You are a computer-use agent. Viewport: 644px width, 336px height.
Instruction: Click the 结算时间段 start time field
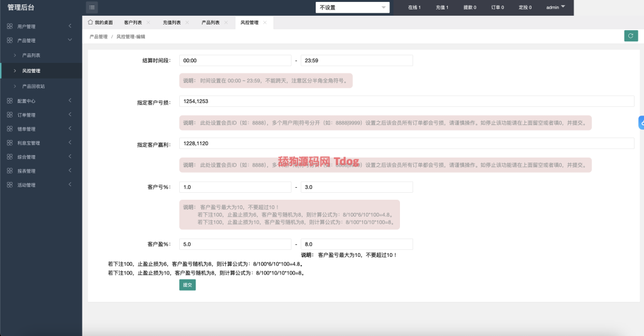235,60
